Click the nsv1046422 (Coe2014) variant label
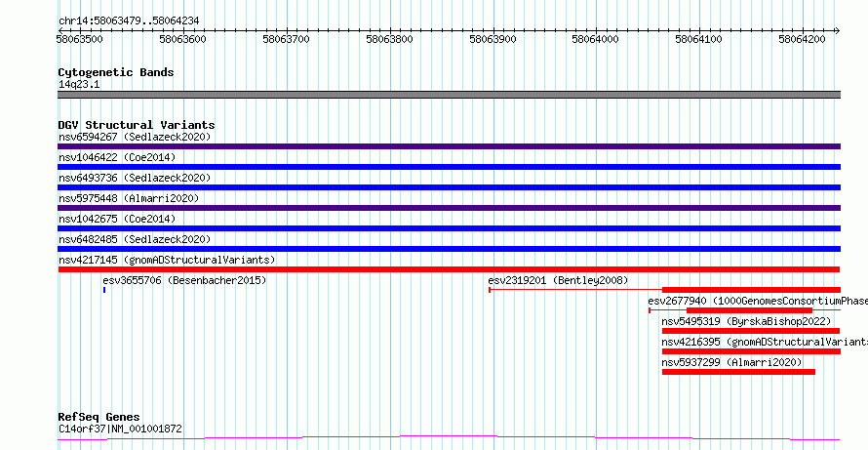 (117, 157)
